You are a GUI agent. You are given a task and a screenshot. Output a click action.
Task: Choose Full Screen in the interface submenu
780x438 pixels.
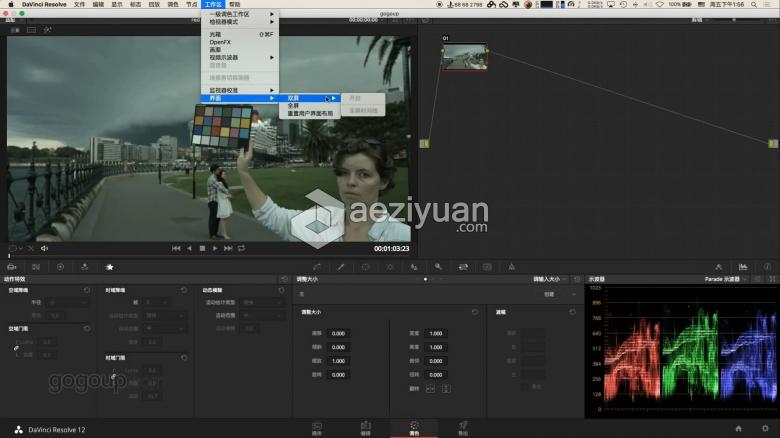point(294,105)
